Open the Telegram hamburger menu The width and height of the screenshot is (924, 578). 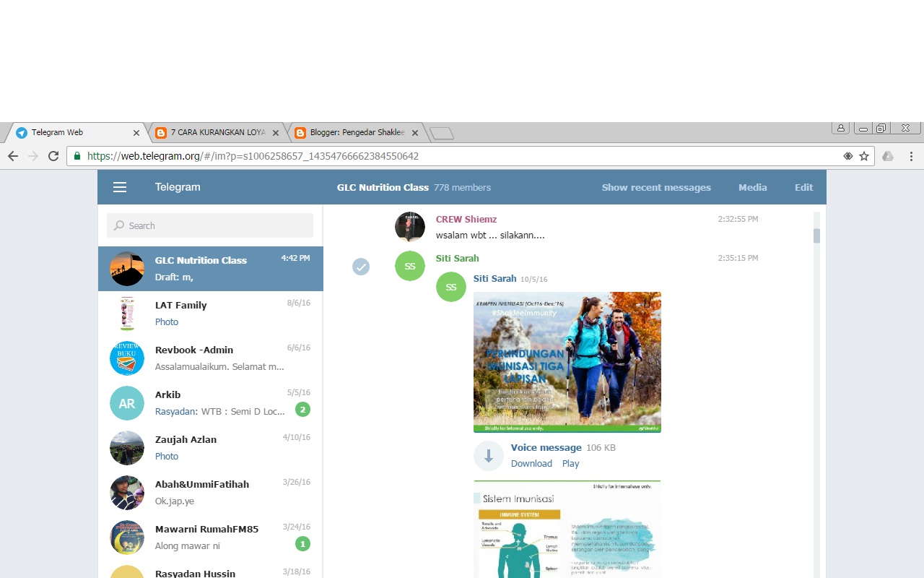[x=120, y=187]
